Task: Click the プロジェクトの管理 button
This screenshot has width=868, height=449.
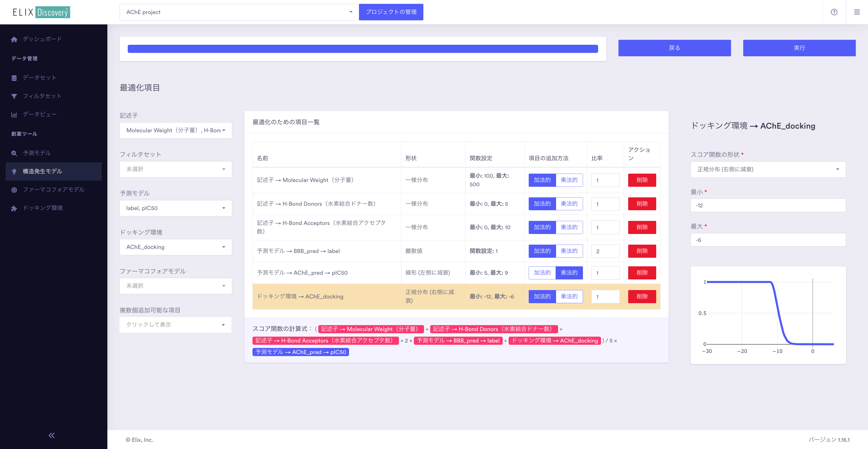Action: (x=391, y=12)
